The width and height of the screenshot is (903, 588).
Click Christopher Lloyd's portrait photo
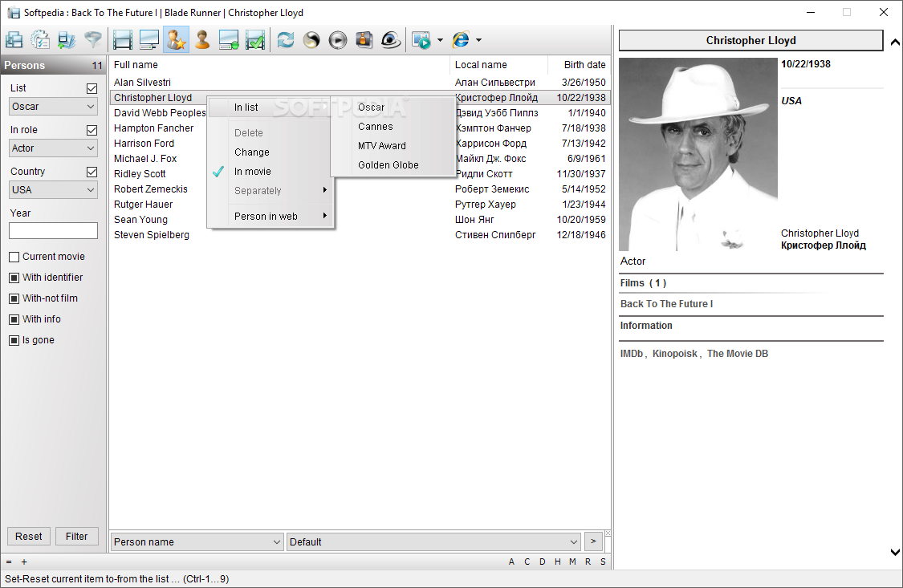pos(698,154)
